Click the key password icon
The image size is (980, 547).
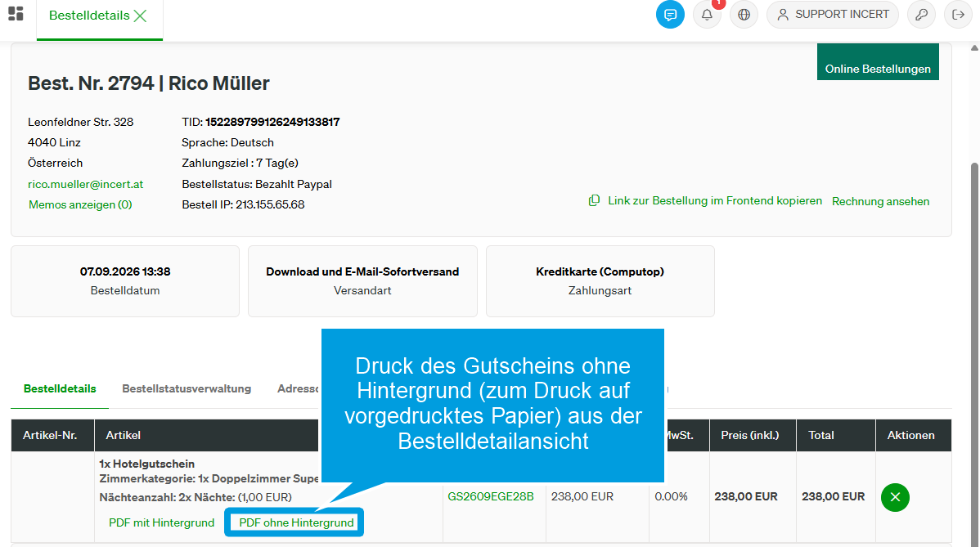tap(921, 15)
